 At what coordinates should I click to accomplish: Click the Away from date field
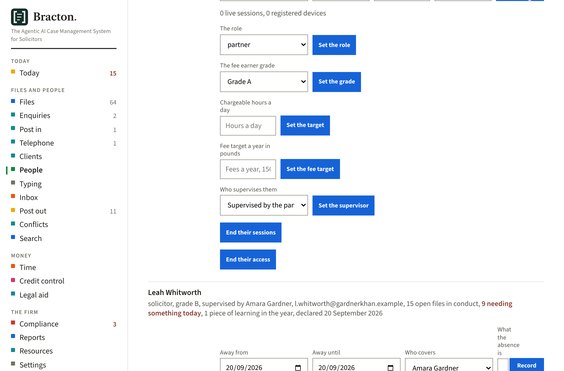tap(264, 366)
